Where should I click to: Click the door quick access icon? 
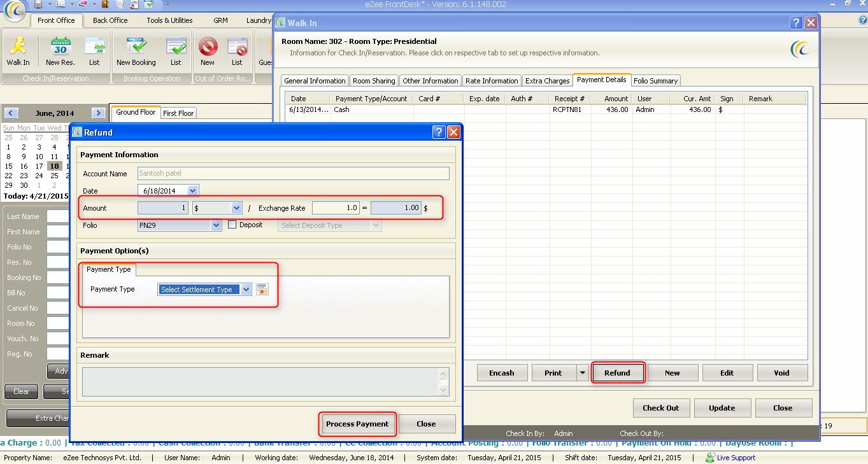pyautogui.click(x=104, y=4)
